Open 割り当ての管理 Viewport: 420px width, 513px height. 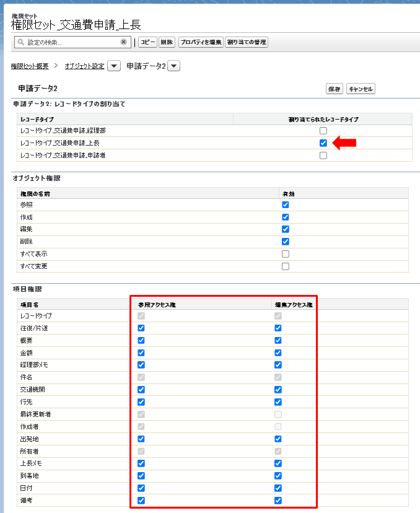[247, 42]
